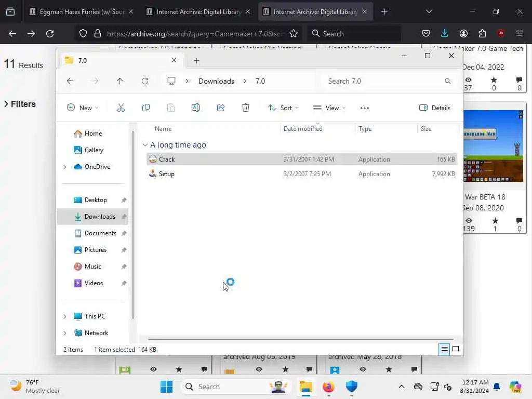
Task: Click the Save to Pocket icon
Action: click(x=426, y=33)
